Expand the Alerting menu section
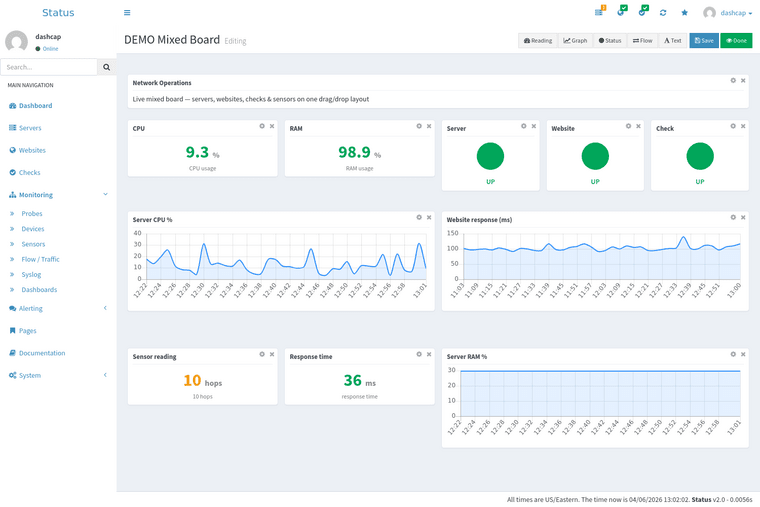This screenshot has height=507, width=760. click(x=105, y=308)
